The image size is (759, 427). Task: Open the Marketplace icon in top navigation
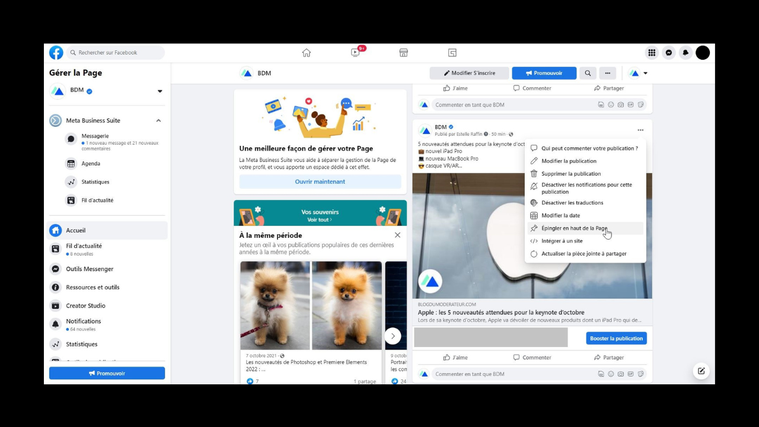pyautogui.click(x=403, y=52)
